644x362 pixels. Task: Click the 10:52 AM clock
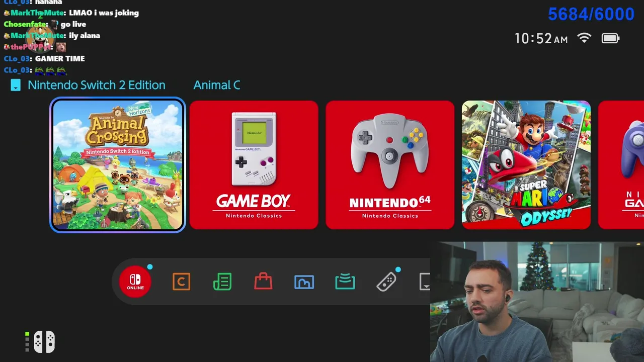click(541, 39)
